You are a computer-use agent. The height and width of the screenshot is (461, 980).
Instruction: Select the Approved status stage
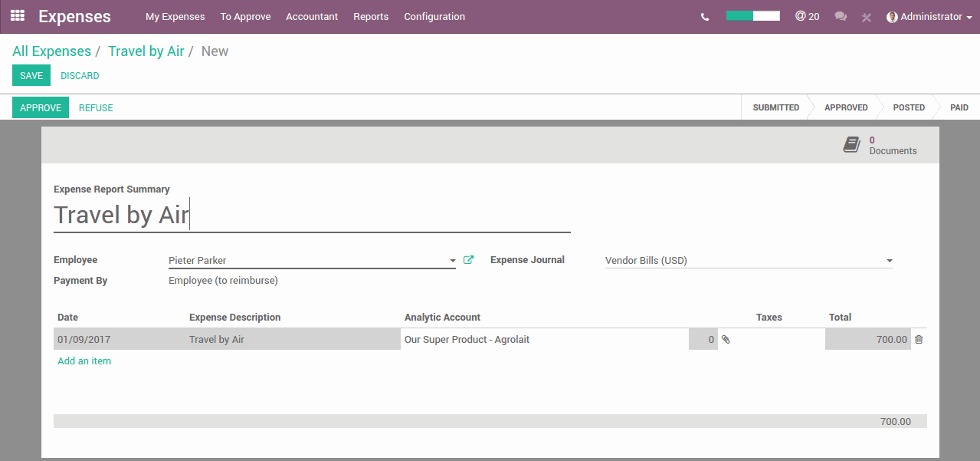pyautogui.click(x=846, y=107)
